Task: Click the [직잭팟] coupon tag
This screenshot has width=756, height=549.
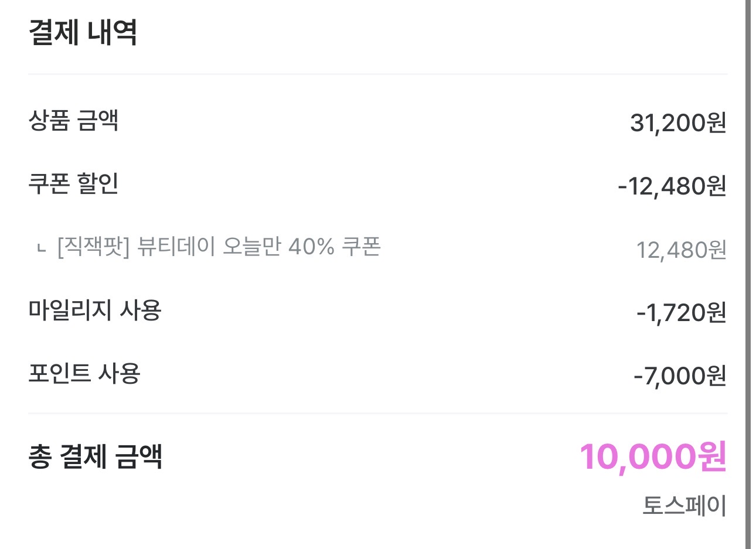Action: pyautogui.click(x=93, y=247)
